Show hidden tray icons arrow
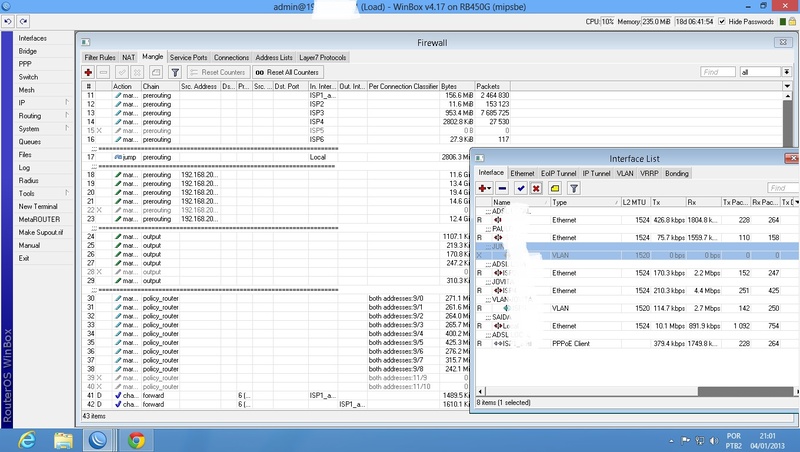Viewport: 800px width, 452px height. point(671,441)
